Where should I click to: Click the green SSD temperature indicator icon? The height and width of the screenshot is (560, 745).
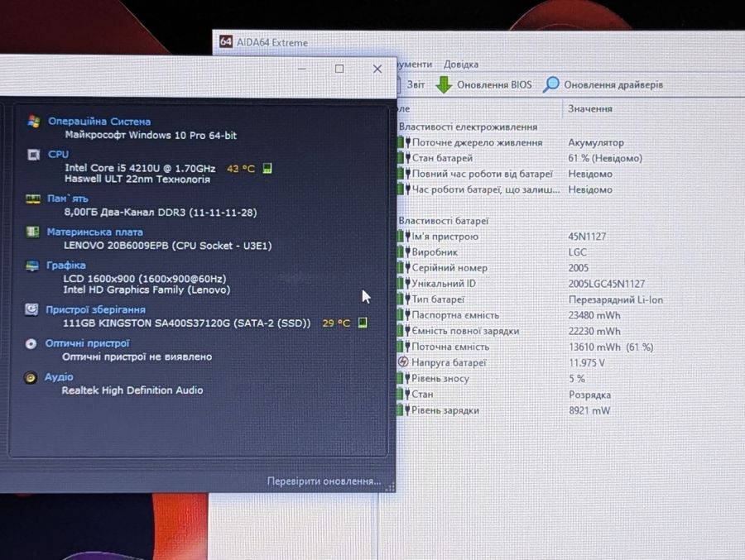[363, 323]
